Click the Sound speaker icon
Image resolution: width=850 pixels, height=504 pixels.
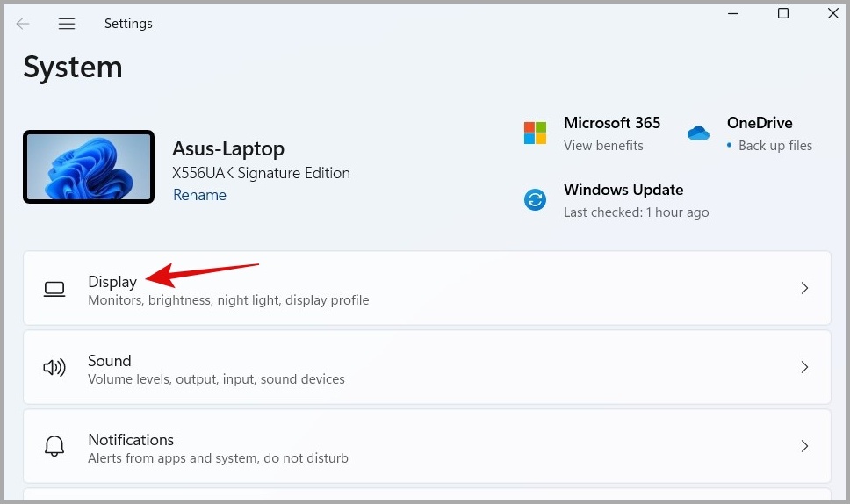tap(54, 367)
